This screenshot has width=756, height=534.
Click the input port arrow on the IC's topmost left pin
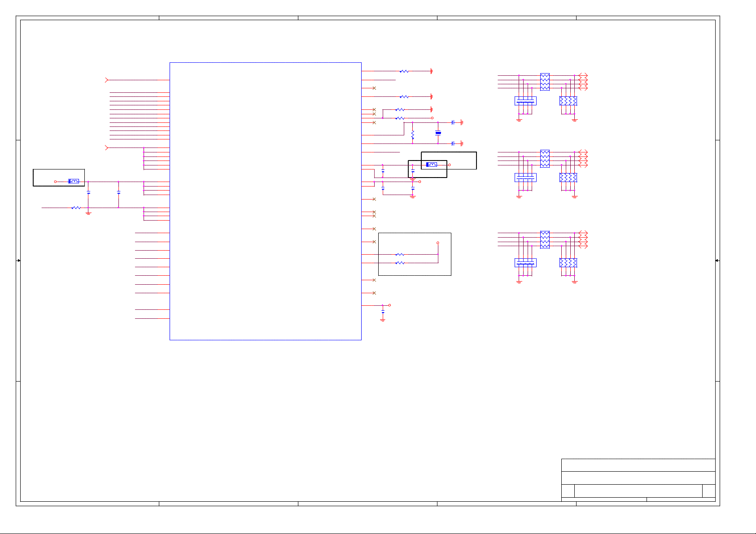(x=106, y=80)
